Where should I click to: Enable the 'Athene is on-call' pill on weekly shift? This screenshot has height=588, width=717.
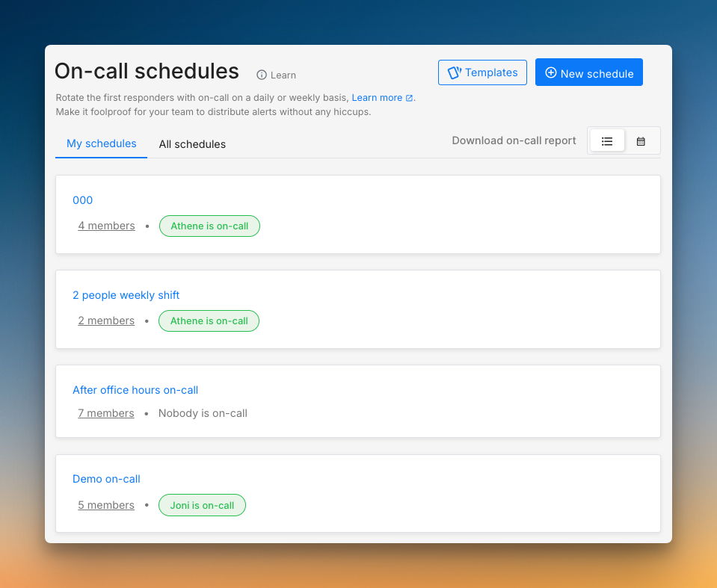click(209, 321)
